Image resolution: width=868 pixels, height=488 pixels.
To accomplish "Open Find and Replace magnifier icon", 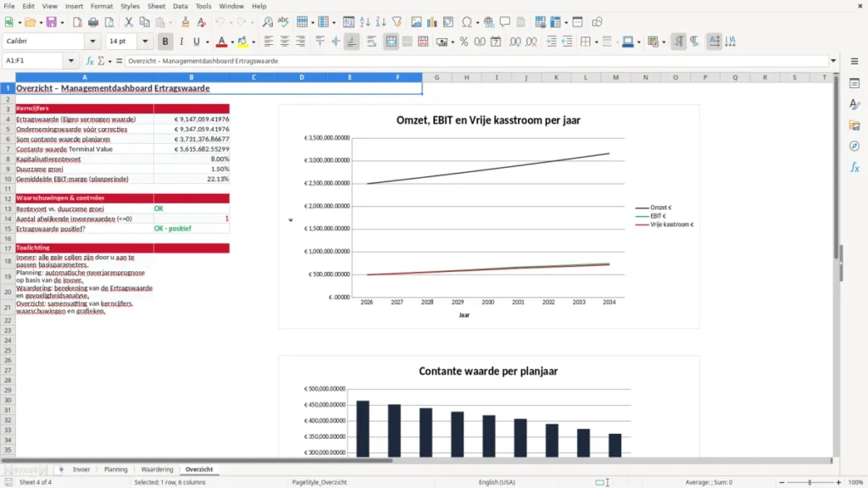I will (267, 22).
